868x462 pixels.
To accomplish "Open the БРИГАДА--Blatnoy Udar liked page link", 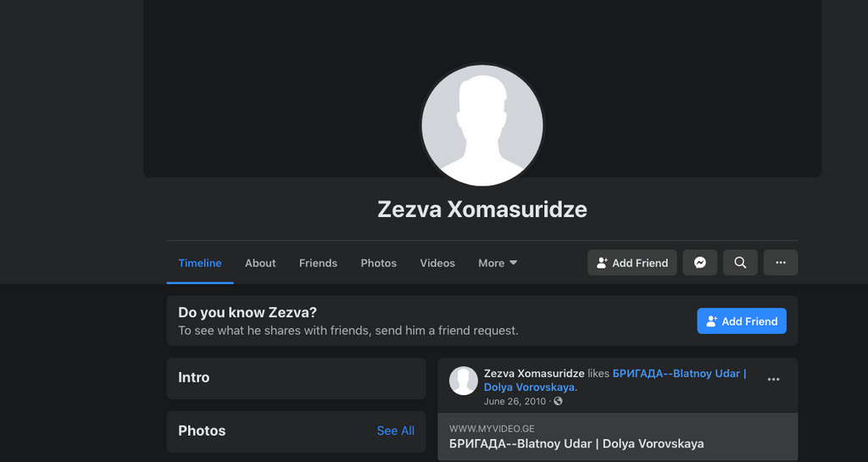I will [615, 380].
